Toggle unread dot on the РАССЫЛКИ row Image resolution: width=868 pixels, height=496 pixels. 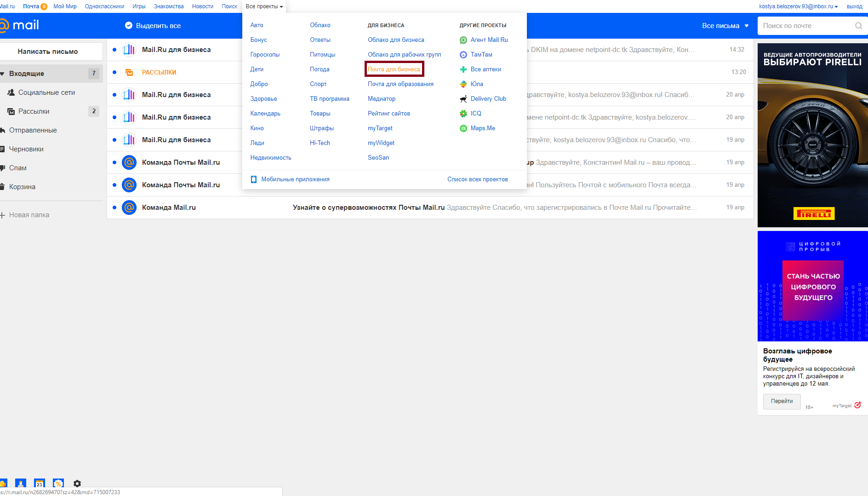tap(114, 72)
